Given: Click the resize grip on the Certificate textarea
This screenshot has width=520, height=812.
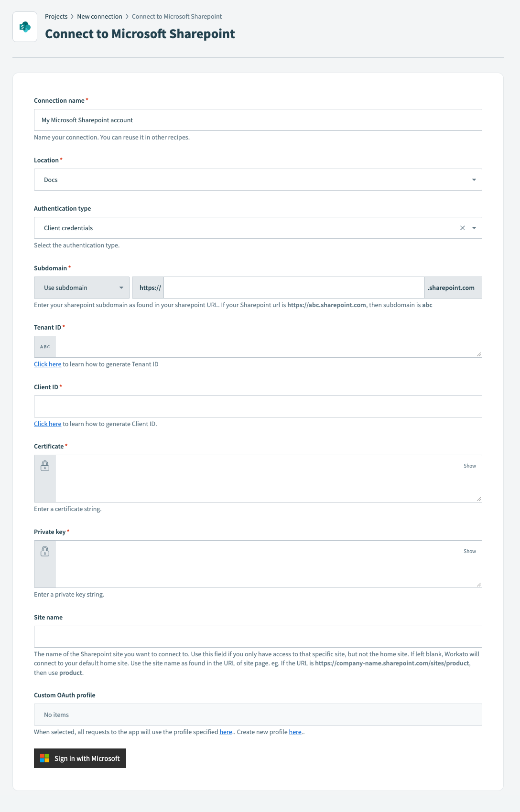Looking at the screenshot, I should point(479,499).
